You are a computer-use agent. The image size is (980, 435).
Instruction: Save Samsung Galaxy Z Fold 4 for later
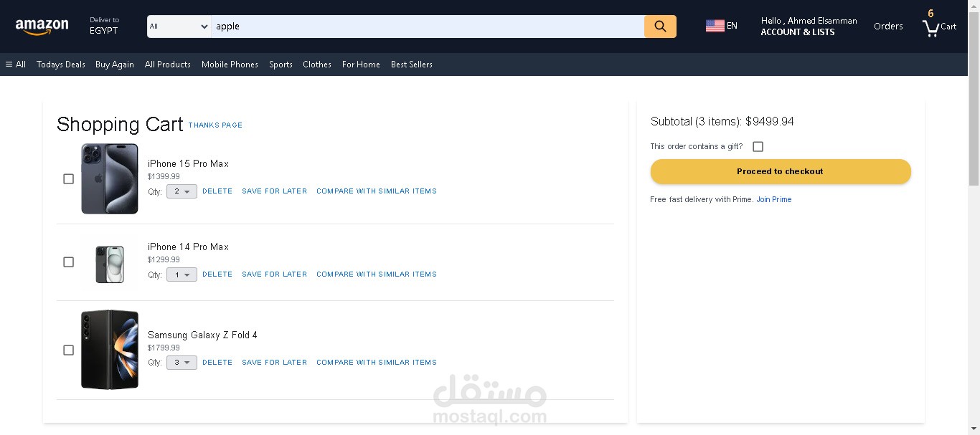(275, 363)
